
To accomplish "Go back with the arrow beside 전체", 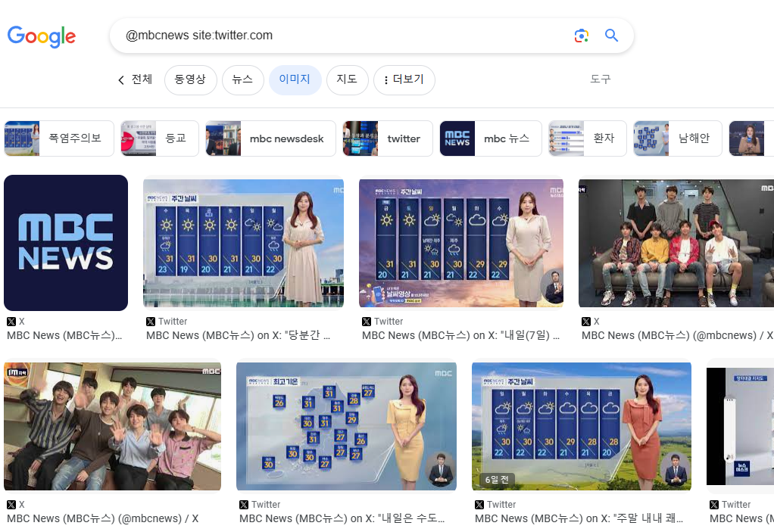I will coord(121,80).
